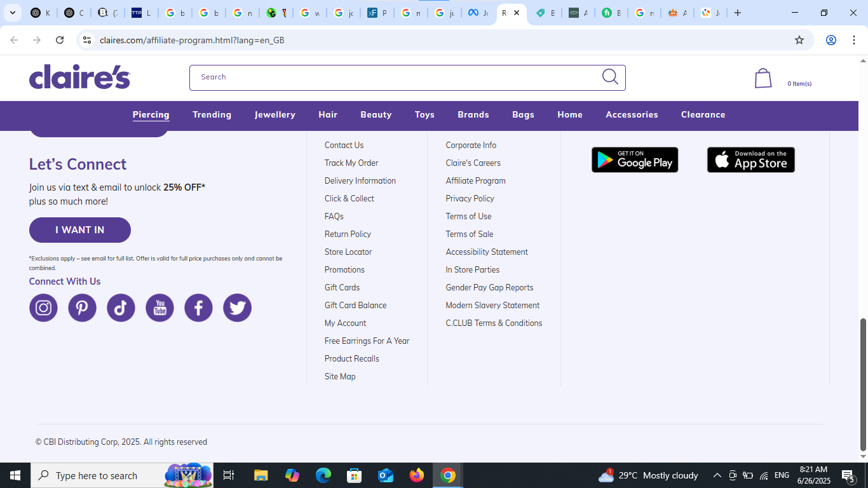The height and width of the screenshot is (488, 868).
Task: Open Claire's YouTube channel icon
Action: pos(159,308)
